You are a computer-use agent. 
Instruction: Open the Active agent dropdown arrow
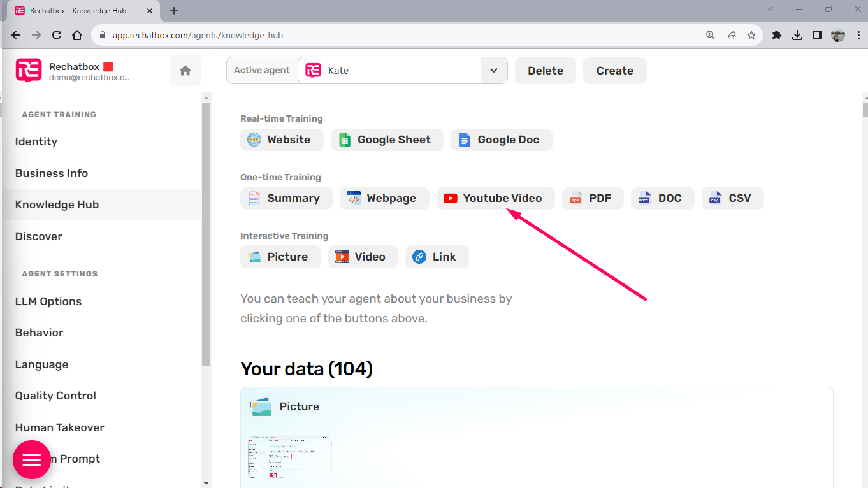click(x=494, y=71)
